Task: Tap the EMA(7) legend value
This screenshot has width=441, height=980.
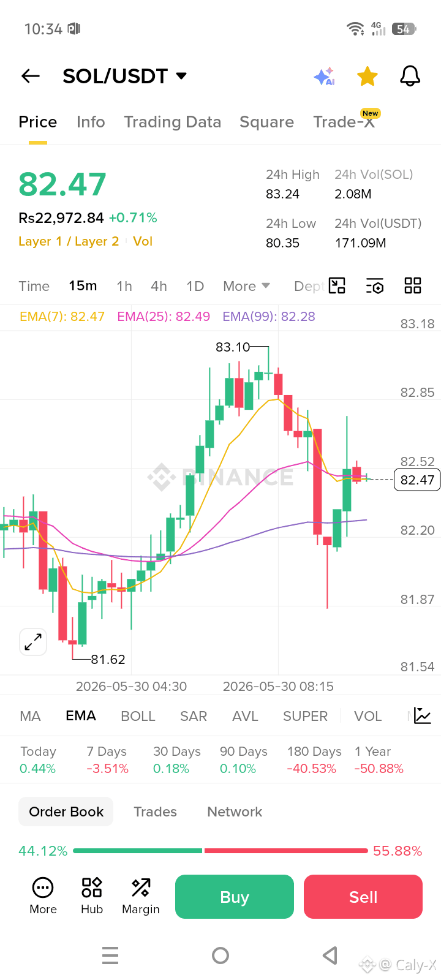Action: click(62, 317)
